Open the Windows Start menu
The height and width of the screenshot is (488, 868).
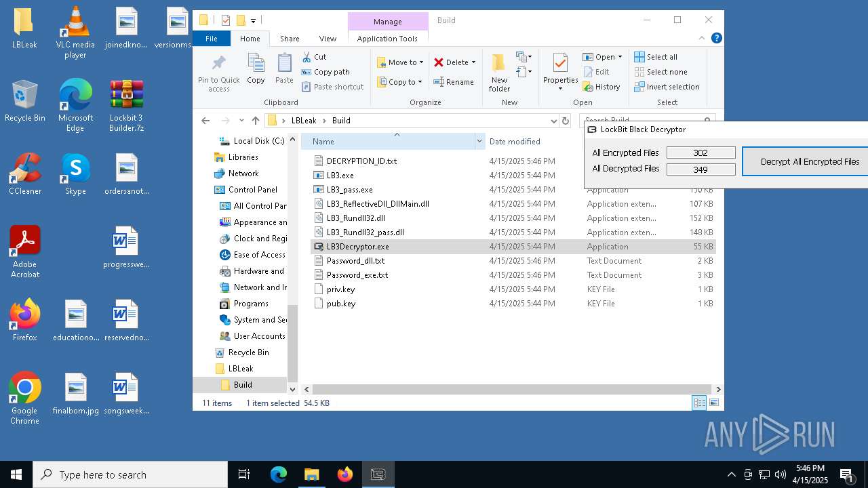[x=16, y=474]
